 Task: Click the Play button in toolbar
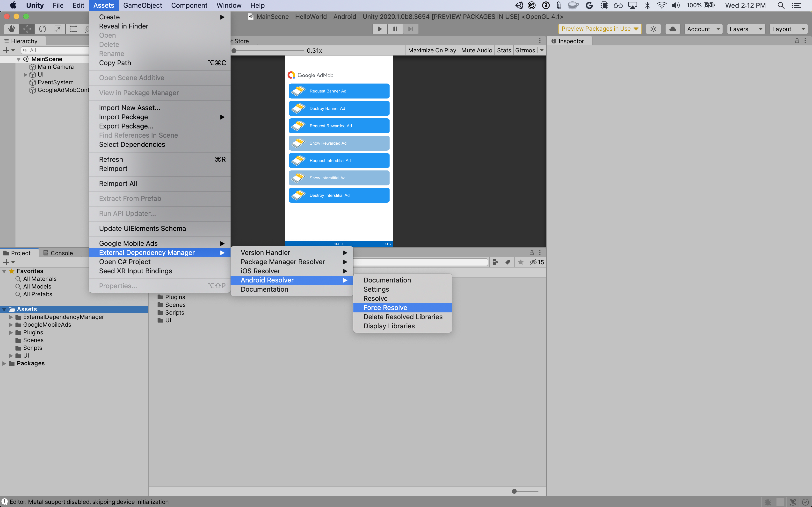(x=379, y=29)
